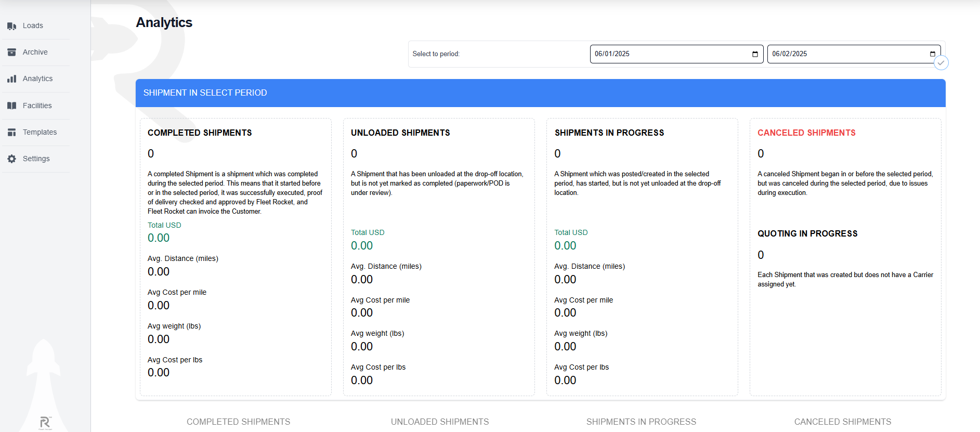Select the bottom Canceled Shipments tab
The height and width of the screenshot is (432, 980).
(x=842, y=422)
